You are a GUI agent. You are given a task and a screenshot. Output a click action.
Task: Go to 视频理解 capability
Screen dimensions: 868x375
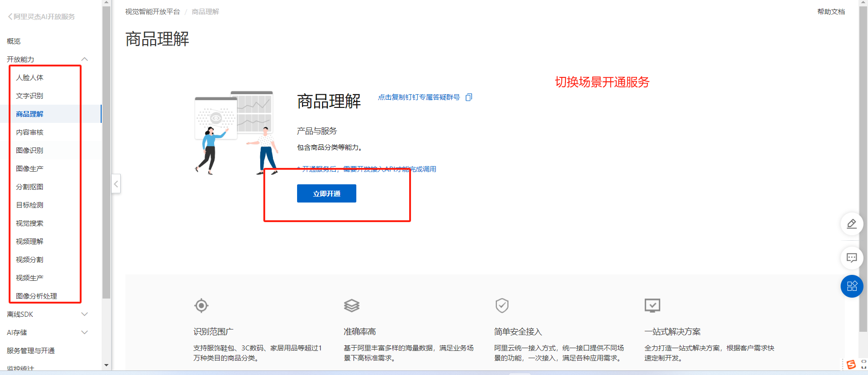pyautogui.click(x=30, y=241)
